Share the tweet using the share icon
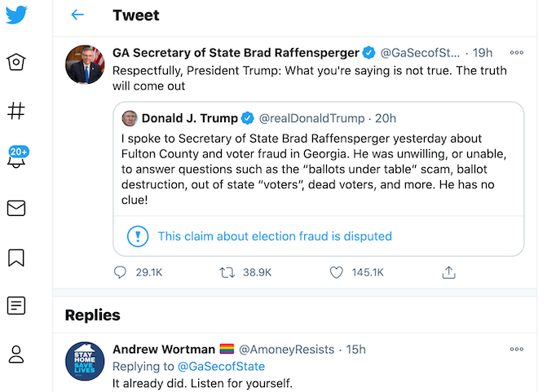This screenshot has width=556, height=392. pyautogui.click(x=448, y=273)
